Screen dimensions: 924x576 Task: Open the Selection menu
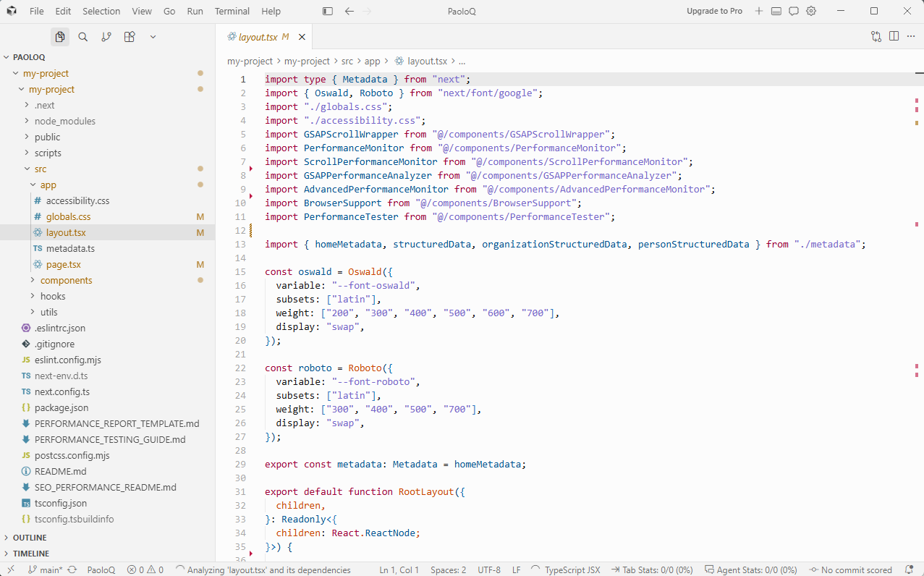coord(101,11)
